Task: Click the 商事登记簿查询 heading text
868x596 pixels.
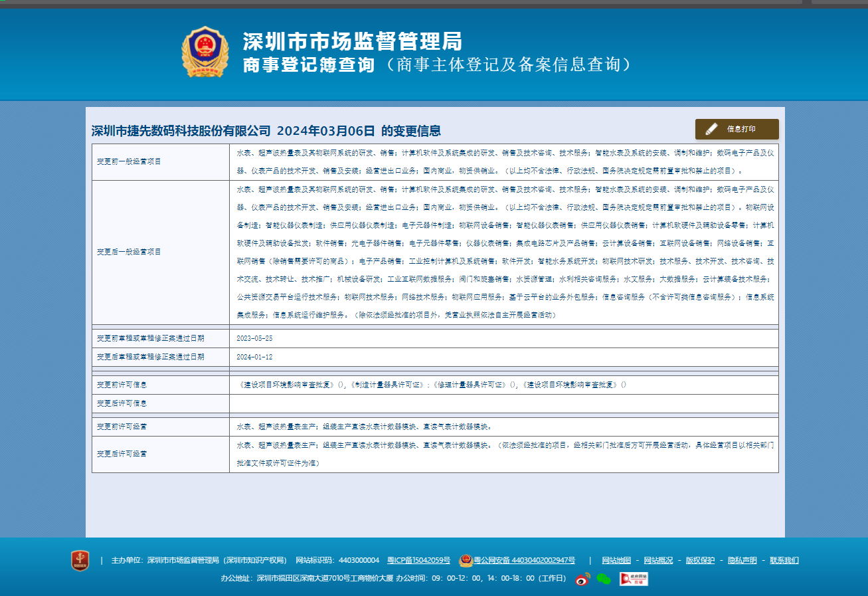Action: (309, 64)
